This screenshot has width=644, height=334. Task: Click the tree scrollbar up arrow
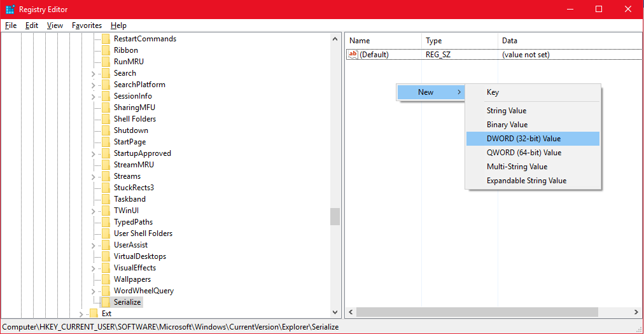coord(335,39)
